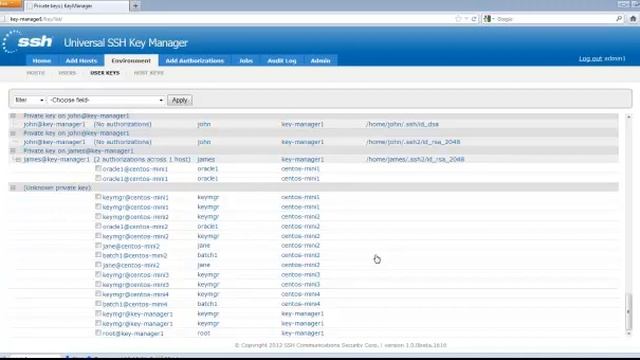Click the '2 authorizations across 1 host' text
Screen dimensions: 640x360
point(142,159)
